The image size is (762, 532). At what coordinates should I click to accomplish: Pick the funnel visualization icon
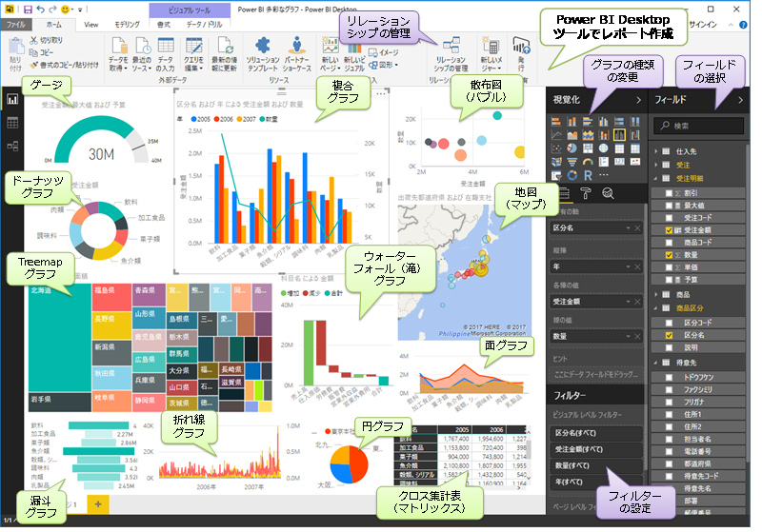click(x=572, y=162)
